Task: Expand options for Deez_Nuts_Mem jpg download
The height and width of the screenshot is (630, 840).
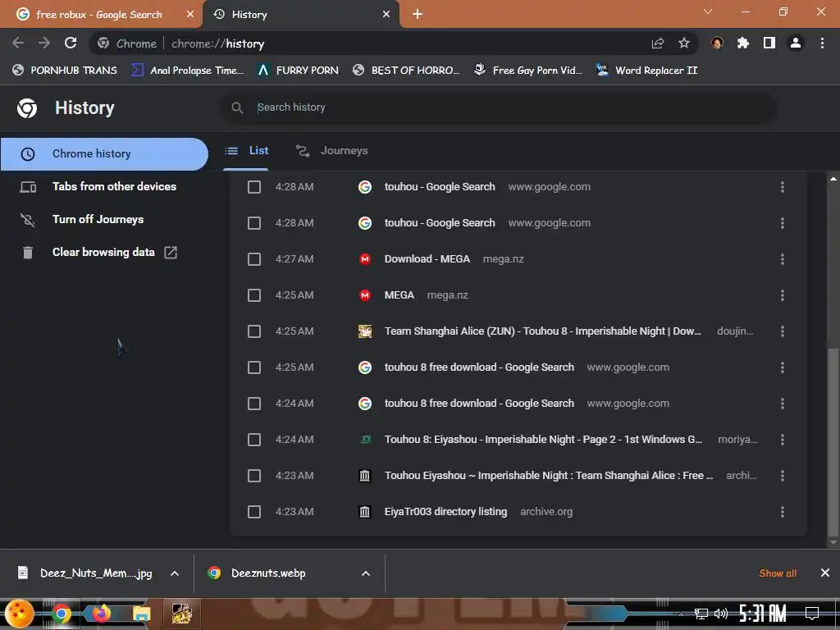Action: coord(175,573)
